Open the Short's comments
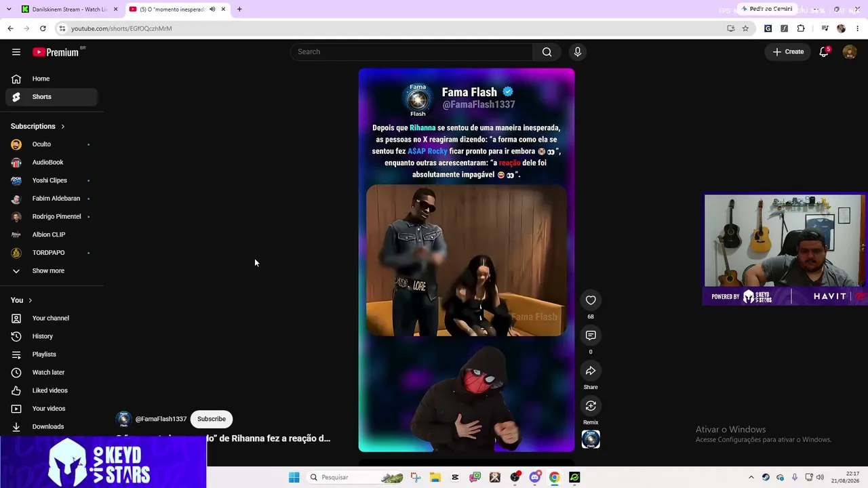 [591, 335]
